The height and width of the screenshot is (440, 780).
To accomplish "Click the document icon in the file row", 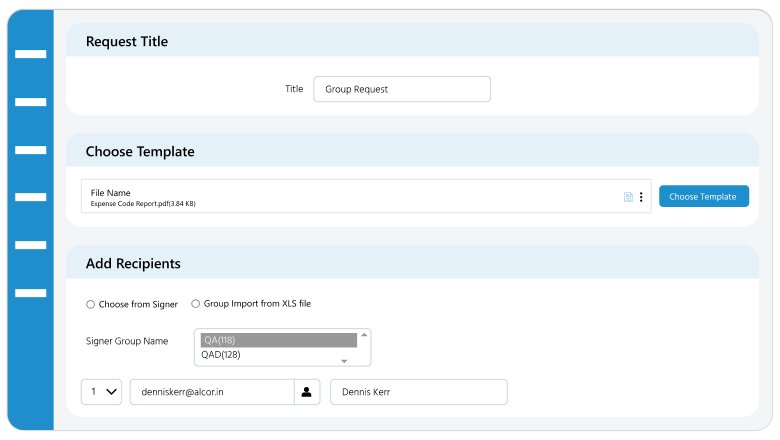I will coord(628,197).
